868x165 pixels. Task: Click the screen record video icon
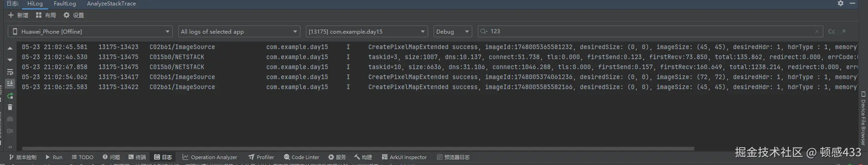pos(10,131)
